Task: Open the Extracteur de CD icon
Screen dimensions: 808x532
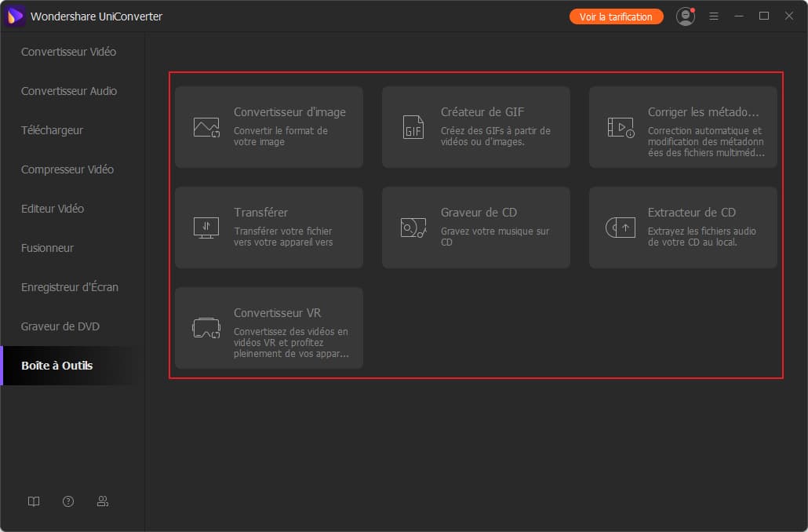Action: (x=621, y=228)
